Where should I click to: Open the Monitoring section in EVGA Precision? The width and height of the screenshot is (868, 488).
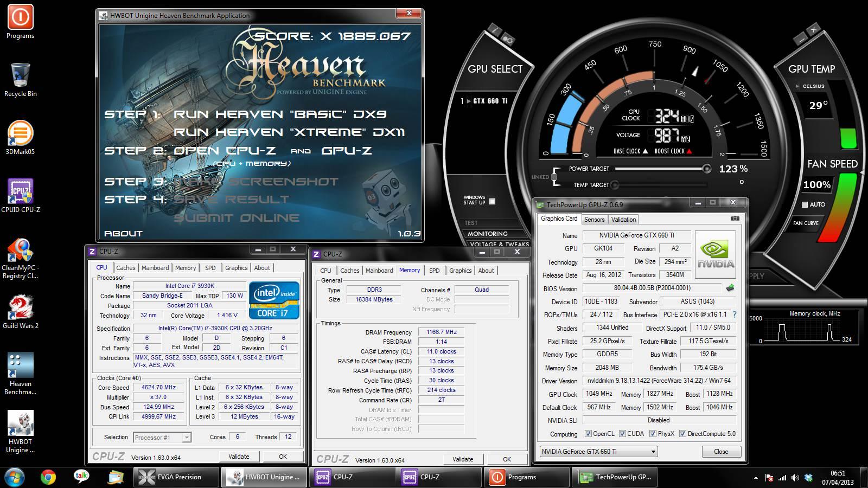(488, 234)
